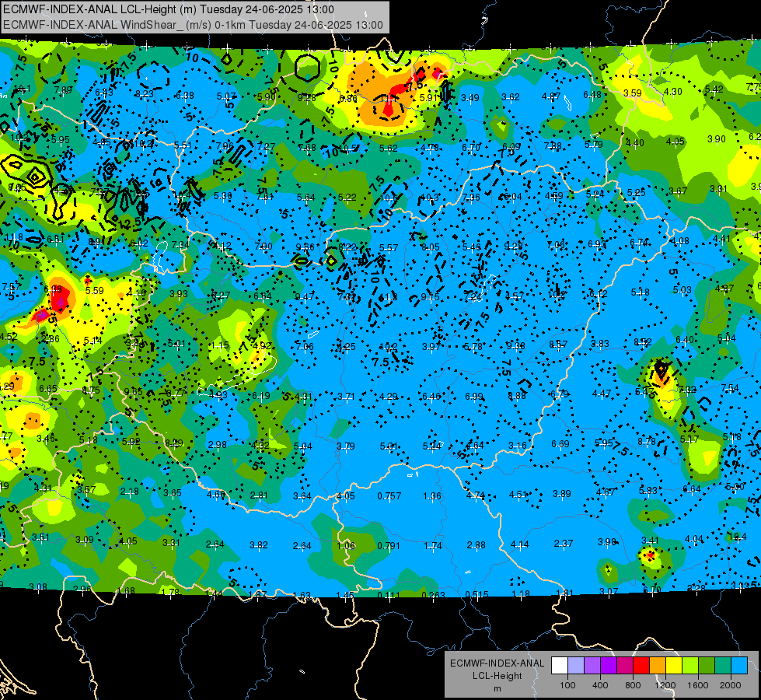Click the orange legend swatch
The width and height of the screenshot is (761, 700).
pos(658,666)
